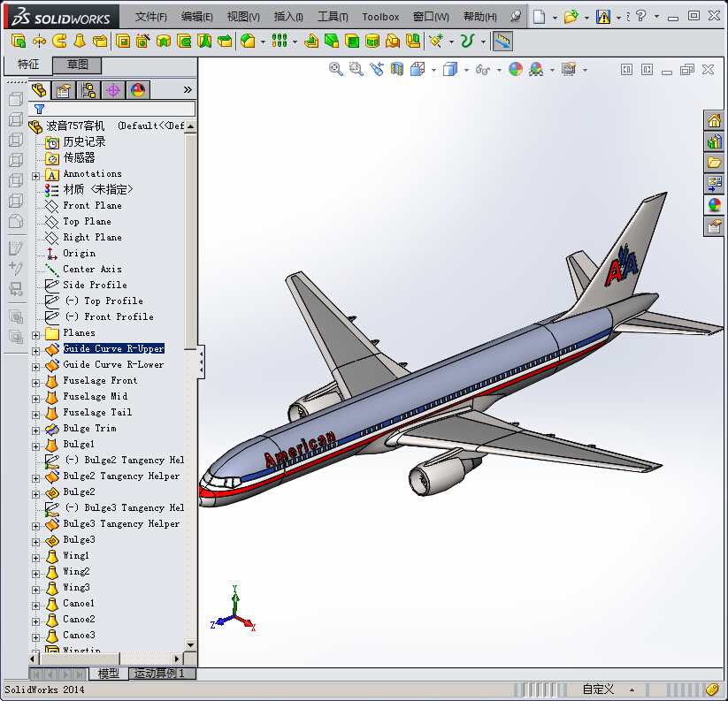728x701 pixels.
Task: Expand the Annotations tree node
Action: [x=35, y=176]
